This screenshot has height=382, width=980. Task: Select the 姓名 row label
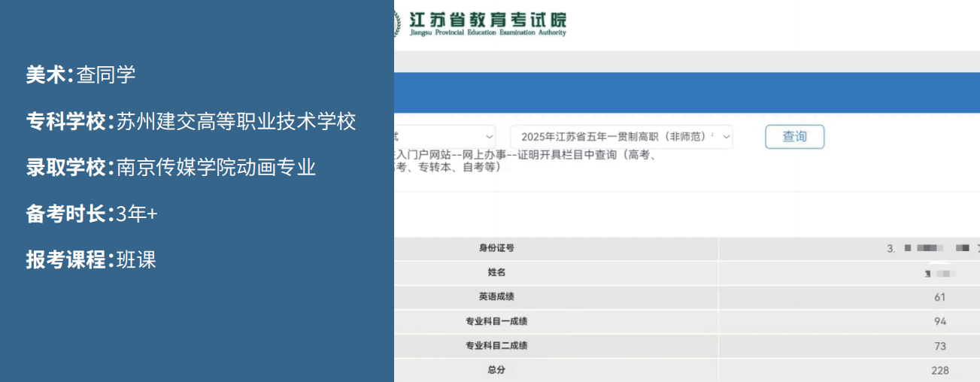496,272
